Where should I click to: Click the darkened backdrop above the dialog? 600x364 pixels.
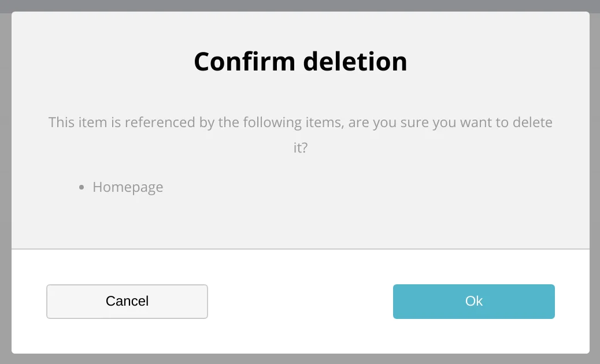click(300, 5)
